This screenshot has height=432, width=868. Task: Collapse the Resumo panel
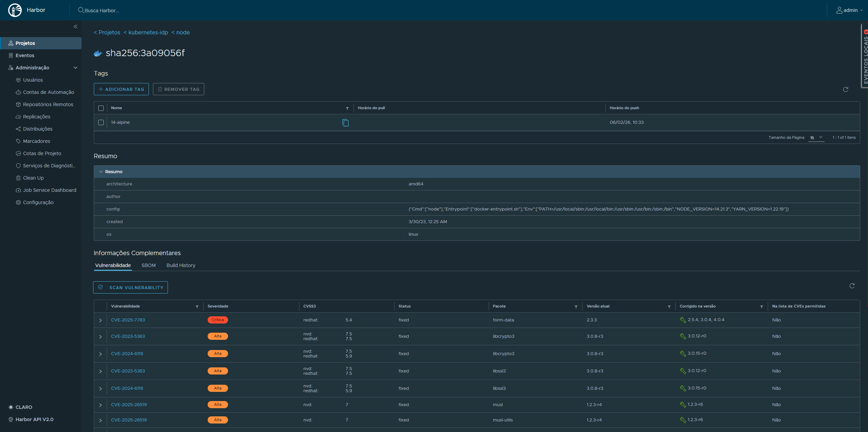click(101, 171)
